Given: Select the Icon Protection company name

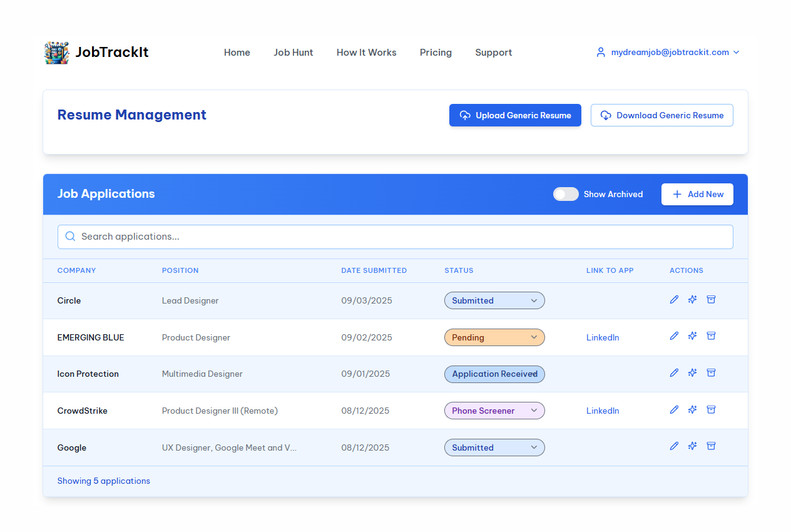Looking at the screenshot, I should (88, 374).
